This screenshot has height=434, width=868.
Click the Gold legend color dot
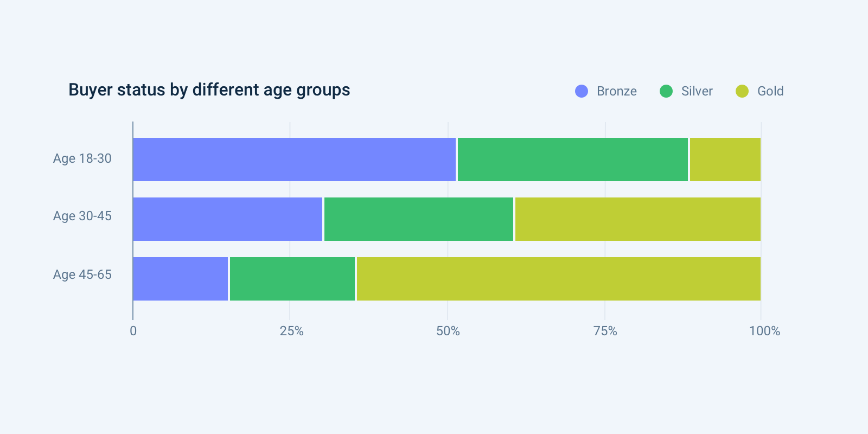tap(742, 91)
